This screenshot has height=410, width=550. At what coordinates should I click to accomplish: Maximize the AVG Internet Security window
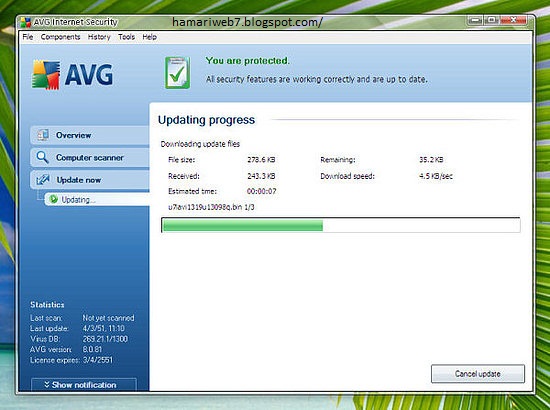492,20
